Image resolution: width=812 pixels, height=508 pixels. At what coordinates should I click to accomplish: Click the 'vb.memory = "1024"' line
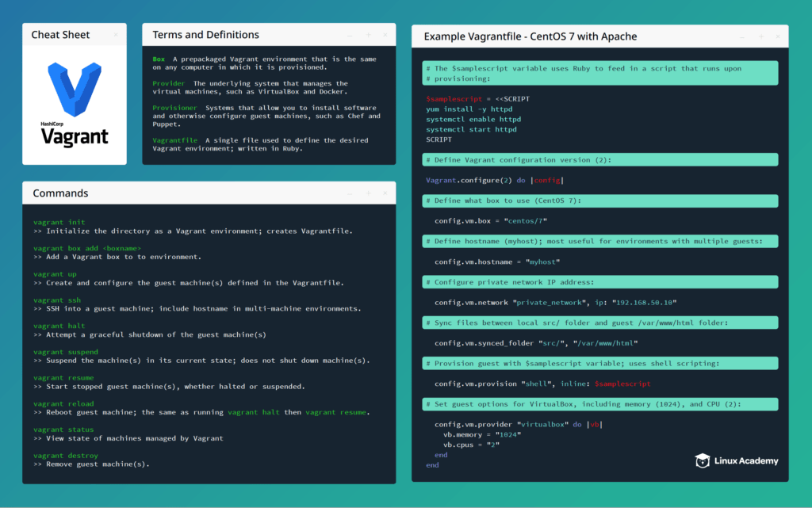click(482, 434)
